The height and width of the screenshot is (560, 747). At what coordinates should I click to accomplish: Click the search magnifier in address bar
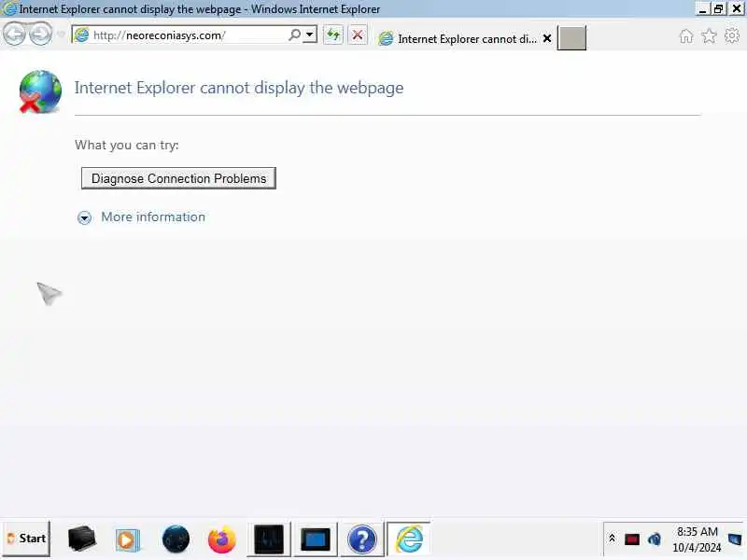click(x=295, y=35)
